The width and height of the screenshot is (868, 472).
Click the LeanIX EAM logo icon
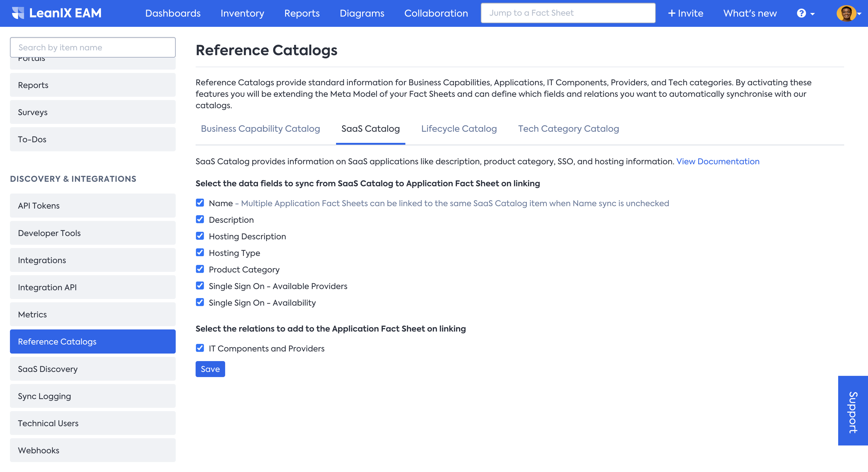click(x=18, y=13)
